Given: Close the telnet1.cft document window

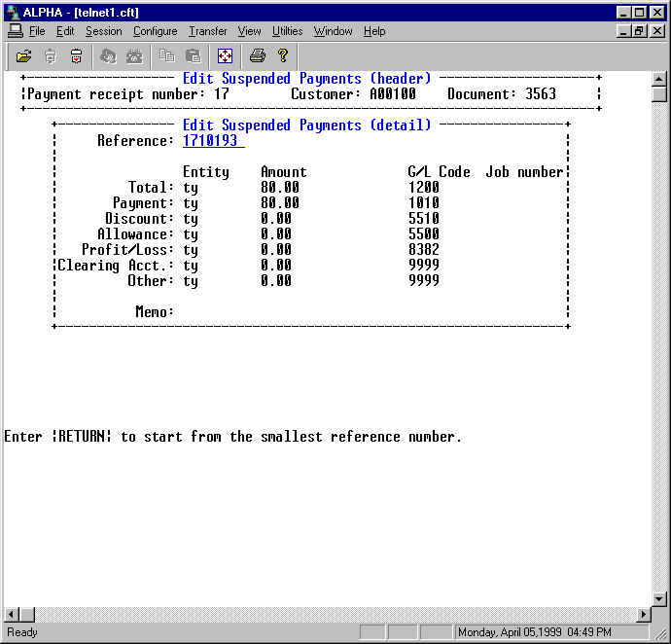Looking at the screenshot, I should pos(656,31).
